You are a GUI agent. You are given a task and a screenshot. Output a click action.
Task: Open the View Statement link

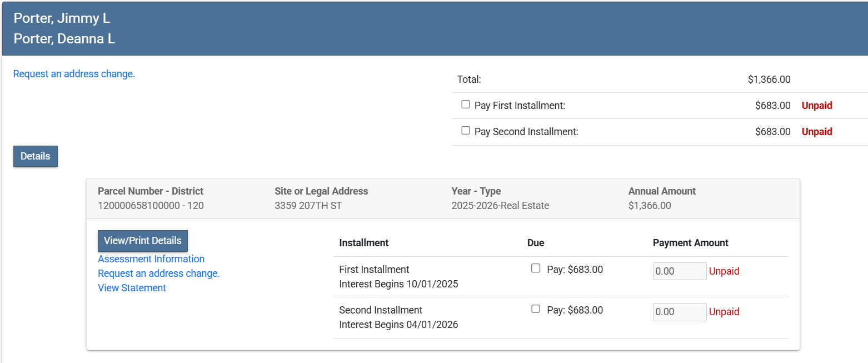(x=132, y=288)
